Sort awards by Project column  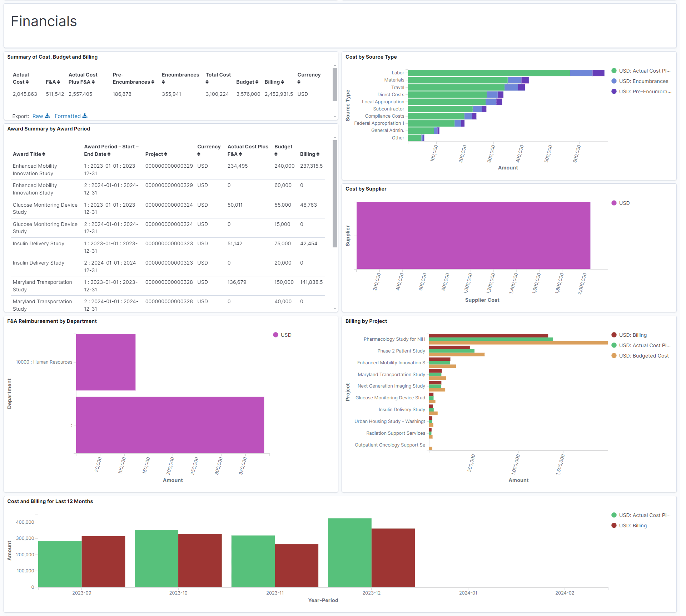[165, 154]
